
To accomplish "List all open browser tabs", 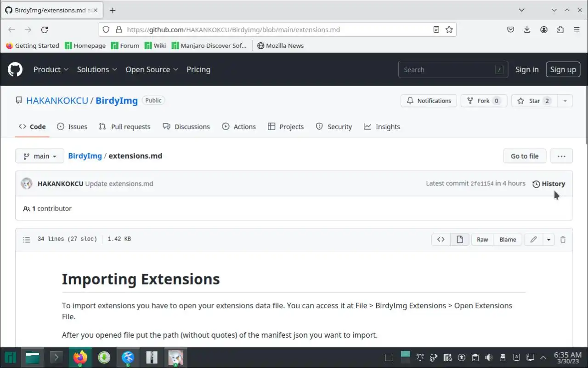I will pyautogui.click(x=521, y=10).
